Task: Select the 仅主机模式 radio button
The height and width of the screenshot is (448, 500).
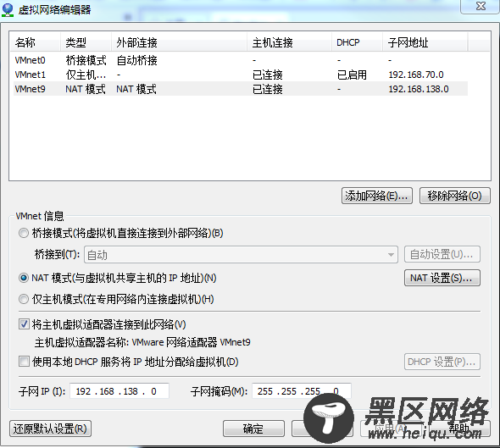Action: pyautogui.click(x=24, y=299)
